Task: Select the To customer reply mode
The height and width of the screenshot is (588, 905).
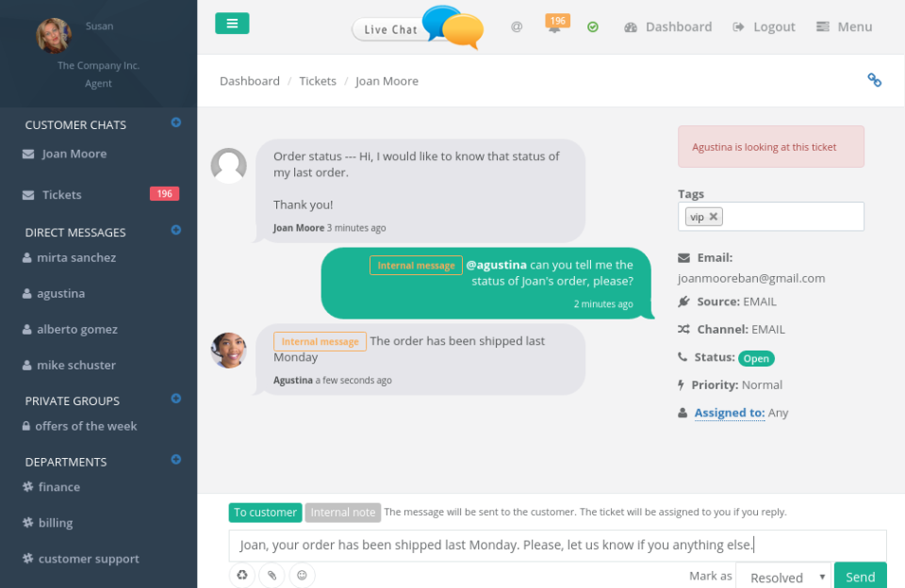Action: click(265, 513)
